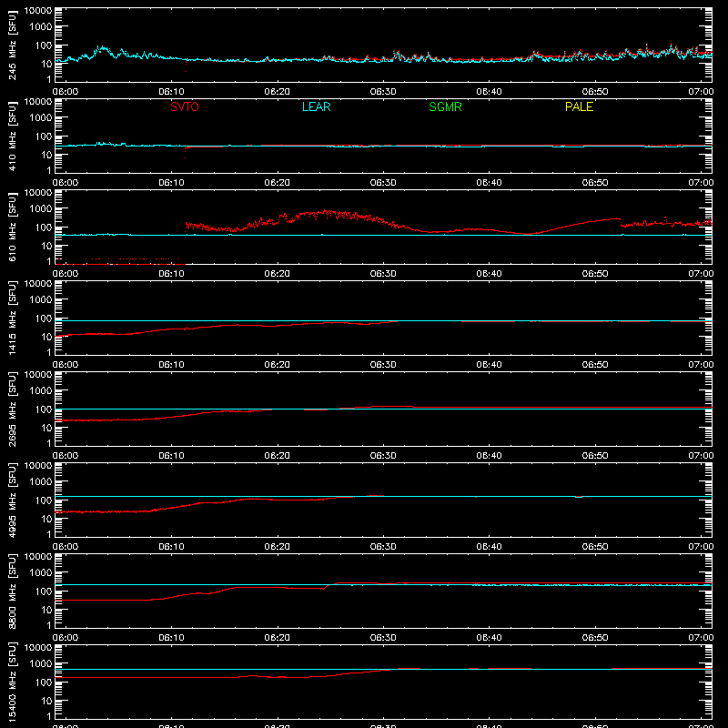Click the 1000 tick label on 610 MHz axis
The height and width of the screenshot is (728, 728).
[41, 209]
